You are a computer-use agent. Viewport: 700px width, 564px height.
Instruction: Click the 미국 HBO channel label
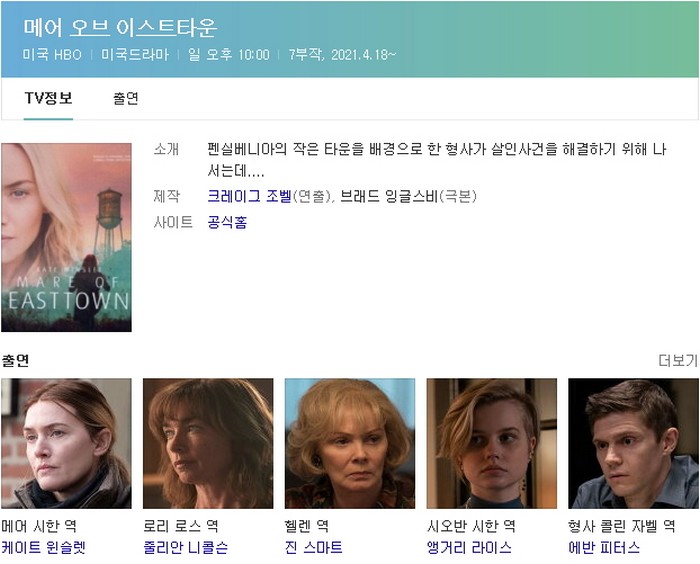[x=52, y=55]
